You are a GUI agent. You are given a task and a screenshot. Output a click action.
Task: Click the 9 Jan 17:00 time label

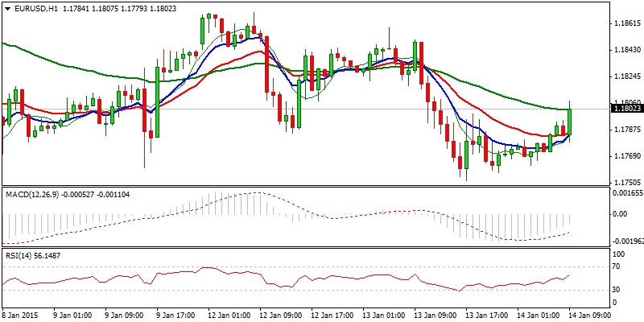pyautogui.click(x=175, y=315)
